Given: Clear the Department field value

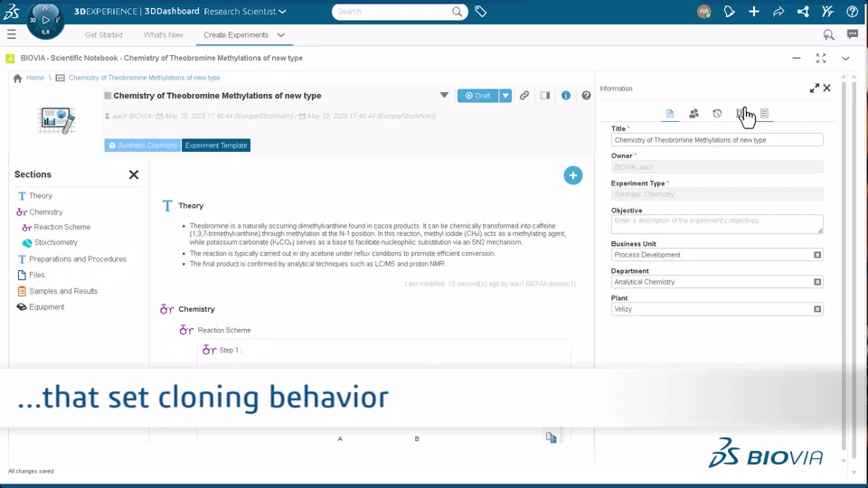Looking at the screenshot, I should pyautogui.click(x=817, y=282).
